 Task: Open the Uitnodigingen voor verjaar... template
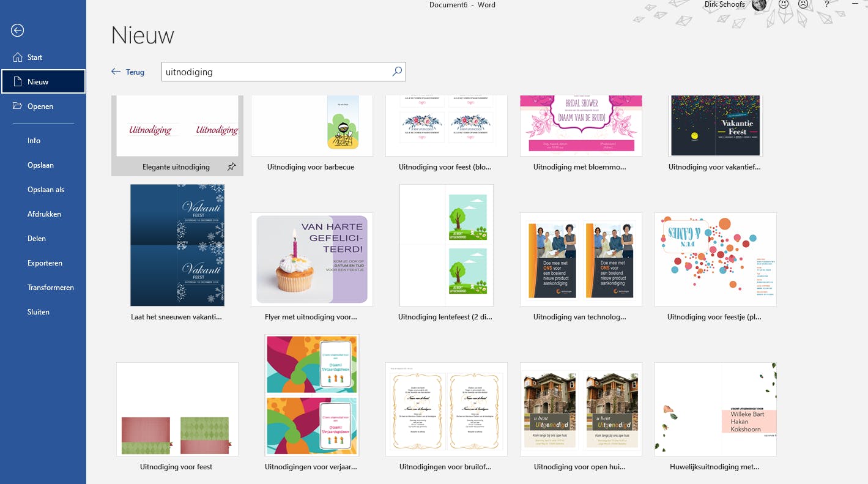click(312, 403)
